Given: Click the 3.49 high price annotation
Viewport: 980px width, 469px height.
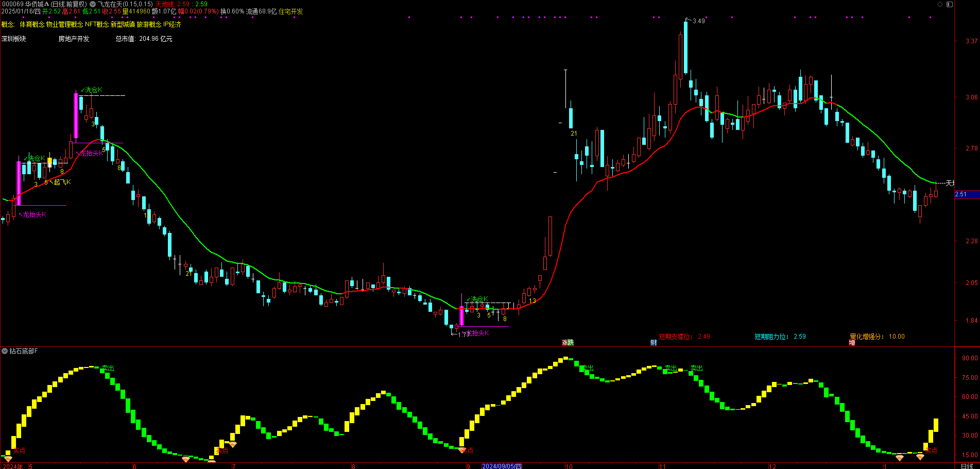Looking at the screenshot, I should (699, 21).
